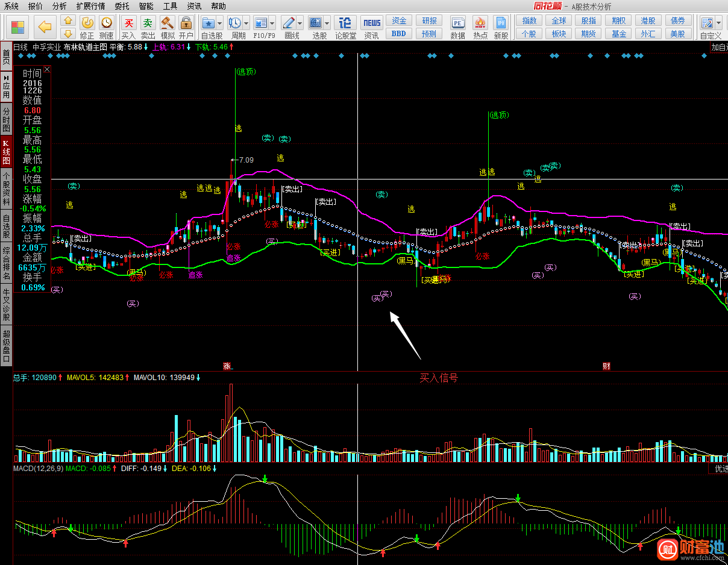Click the green 卖出 sell icon
This screenshot has height=565, width=728.
[x=148, y=23]
